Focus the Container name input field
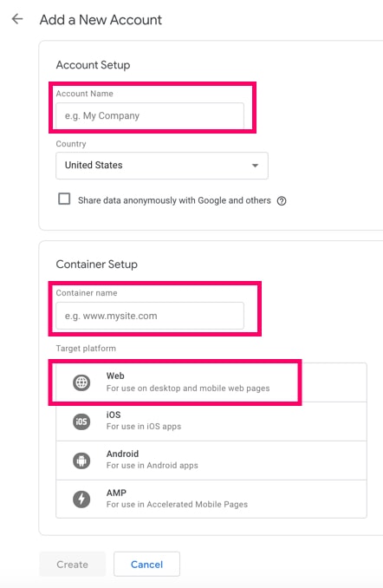Viewport: 383px width, 588px height. pyautogui.click(x=150, y=316)
